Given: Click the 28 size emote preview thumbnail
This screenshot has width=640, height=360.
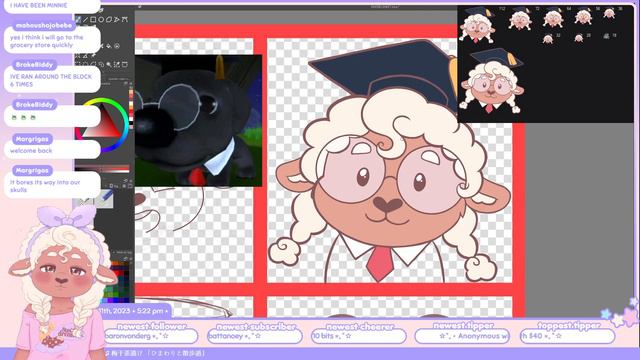Looking at the screenshot, I should pyautogui.click(x=579, y=38).
